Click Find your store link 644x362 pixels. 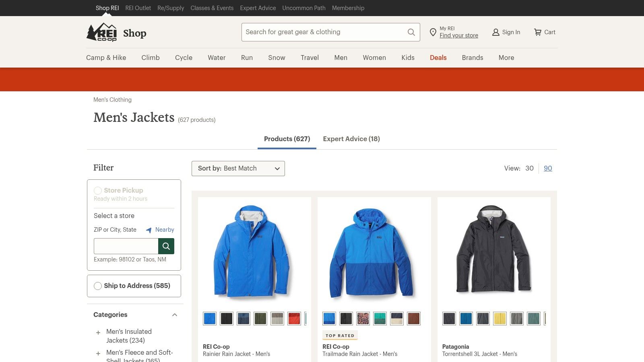point(459,35)
